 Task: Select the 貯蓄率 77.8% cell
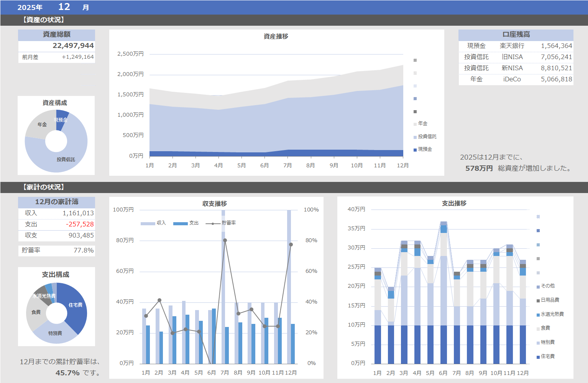coord(84,250)
